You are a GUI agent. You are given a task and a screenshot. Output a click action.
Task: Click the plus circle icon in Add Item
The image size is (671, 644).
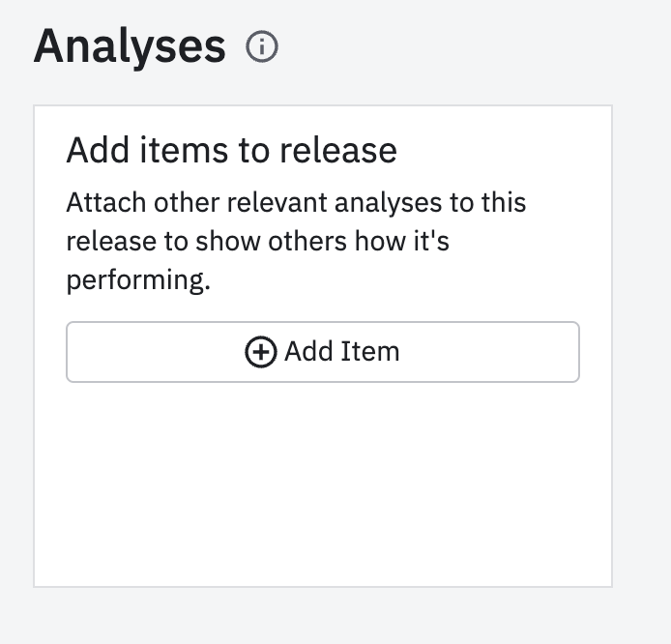click(x=260, y=352)
